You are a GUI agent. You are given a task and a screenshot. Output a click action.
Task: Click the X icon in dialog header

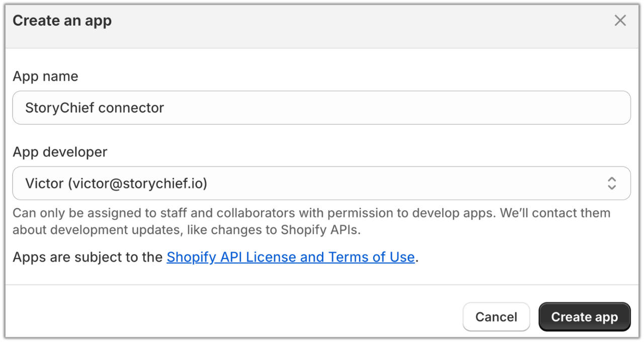click(x=620, y=21)
